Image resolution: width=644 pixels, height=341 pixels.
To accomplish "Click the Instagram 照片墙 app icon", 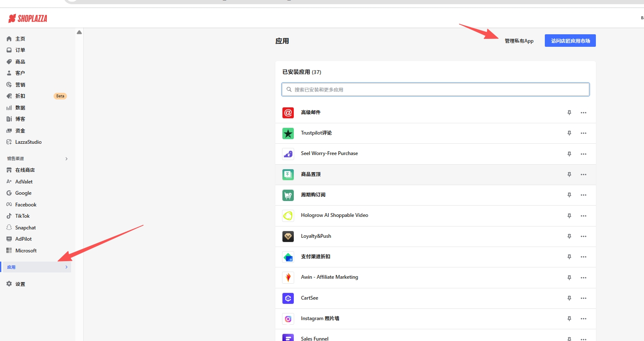I will pyautogui.click(x=288, y=319).
